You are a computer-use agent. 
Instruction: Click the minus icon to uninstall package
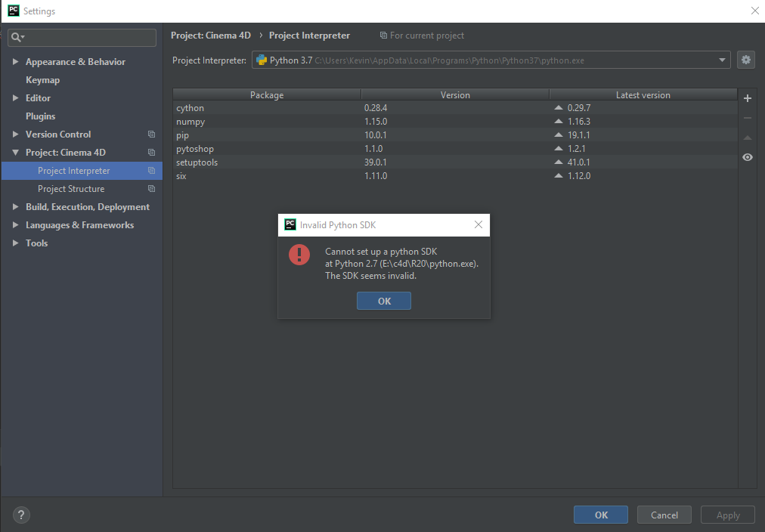[x=747, y=118]
